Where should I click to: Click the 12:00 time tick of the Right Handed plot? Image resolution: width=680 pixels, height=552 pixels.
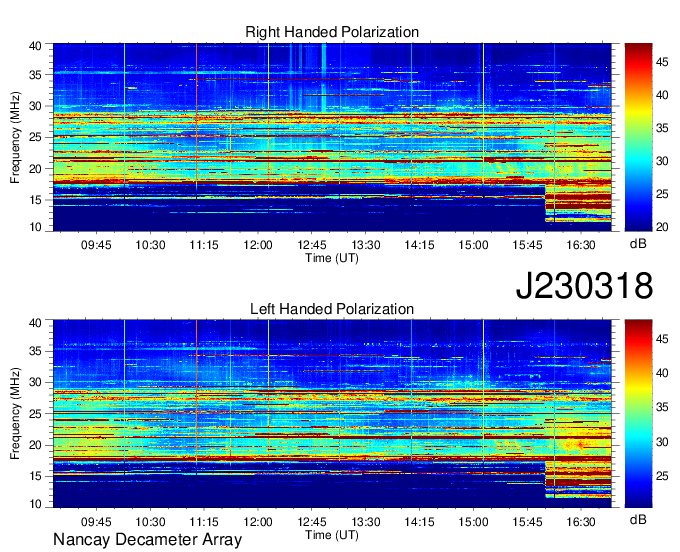(x=258, y=245)
